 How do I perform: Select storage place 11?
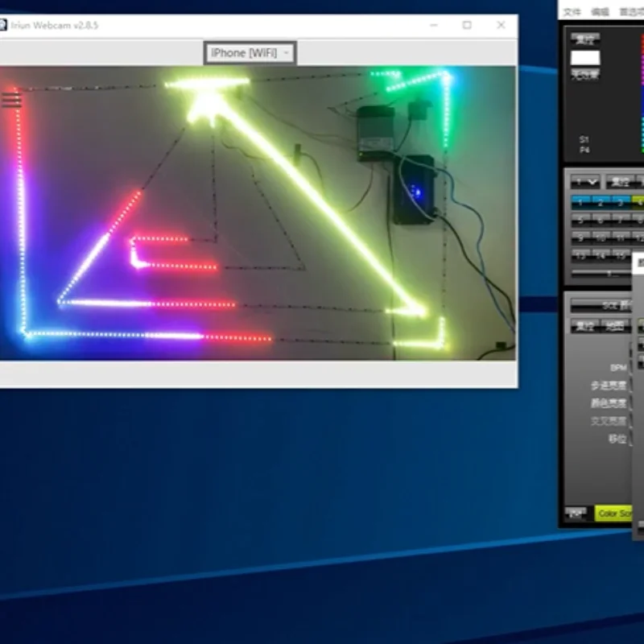621,237
